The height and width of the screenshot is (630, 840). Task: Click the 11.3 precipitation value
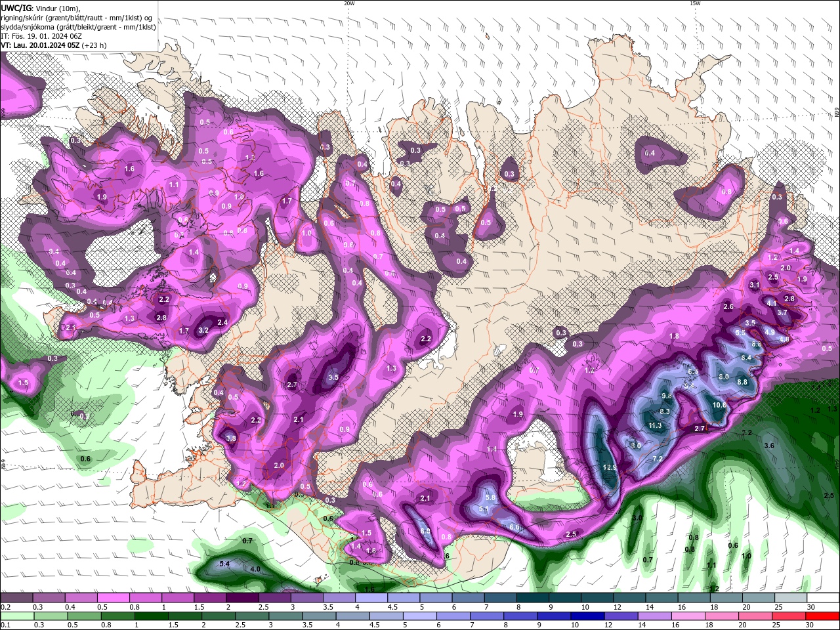pyautogui.click(x=654, y=425)
